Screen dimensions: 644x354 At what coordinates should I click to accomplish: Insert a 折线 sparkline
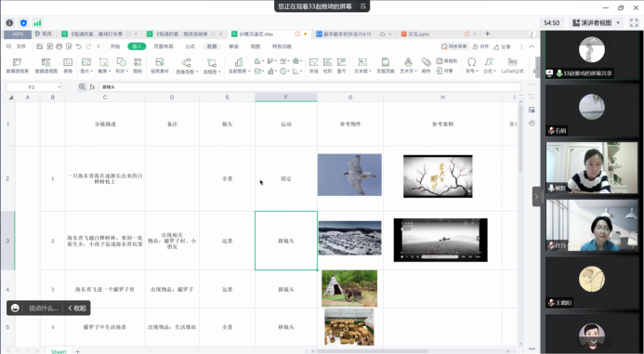[314, 66]
